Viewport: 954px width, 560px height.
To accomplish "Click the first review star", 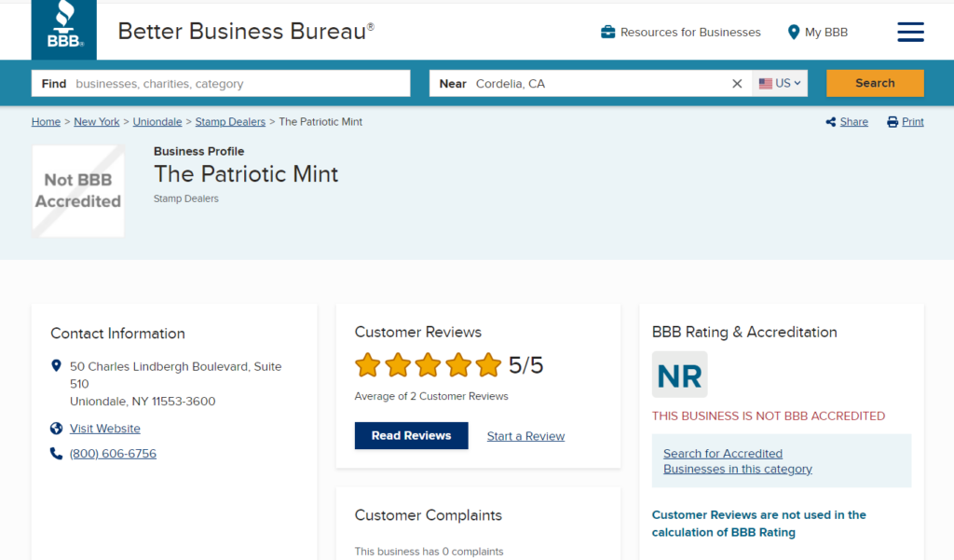I will [x=367, y=365].
